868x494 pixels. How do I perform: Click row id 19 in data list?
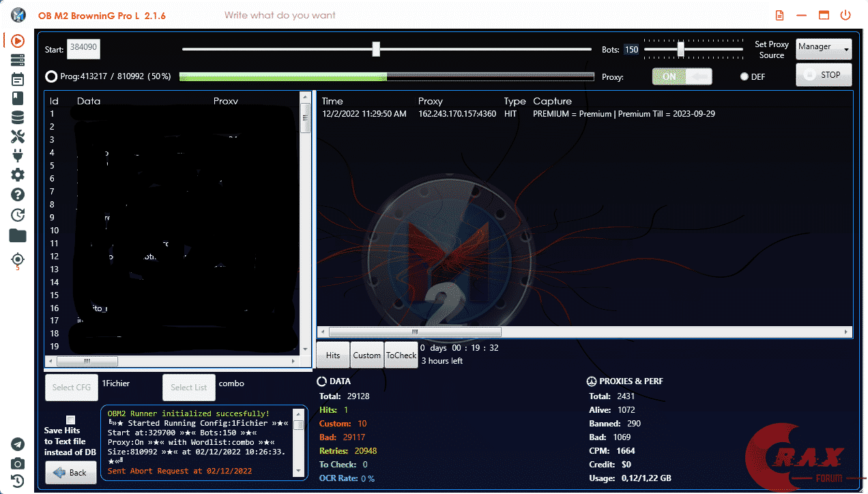pos(55,347)
